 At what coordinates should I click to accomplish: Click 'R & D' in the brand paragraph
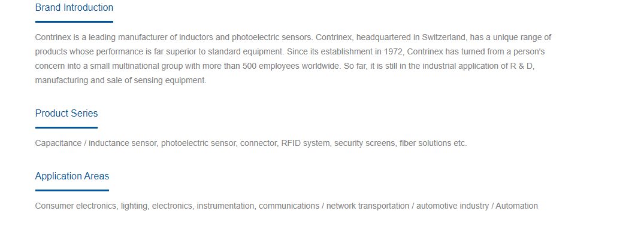pyautogui.click(x=522, y=66)
